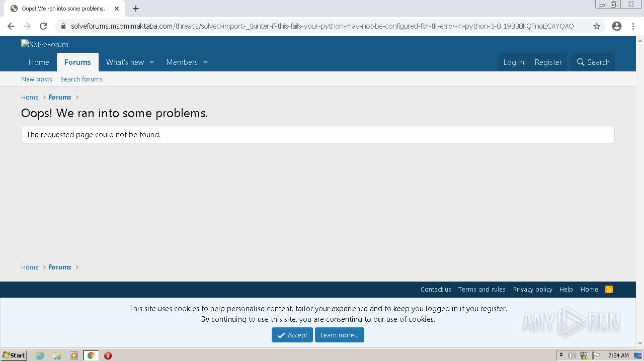Open the media player taskbar icon

[x=74, y=355]
